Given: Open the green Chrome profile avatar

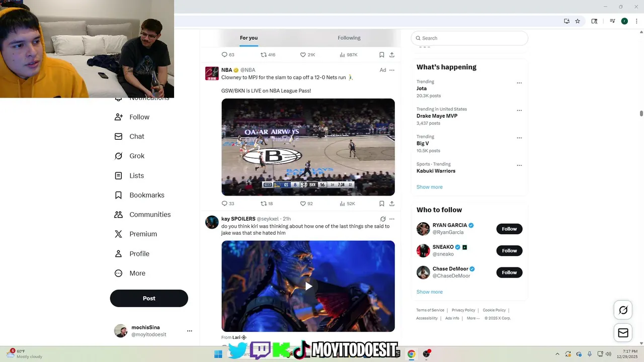Looking at the screenshot, I should coord(624,21).
